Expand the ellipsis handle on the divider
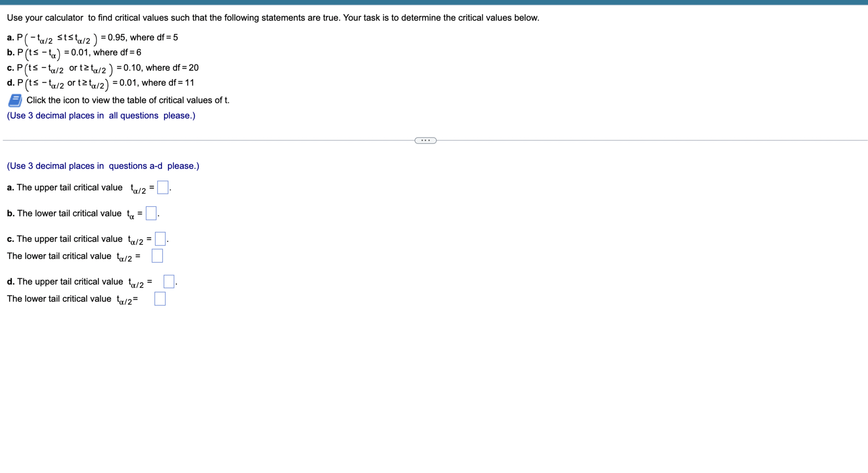868x473 pixels. point(425,141)
